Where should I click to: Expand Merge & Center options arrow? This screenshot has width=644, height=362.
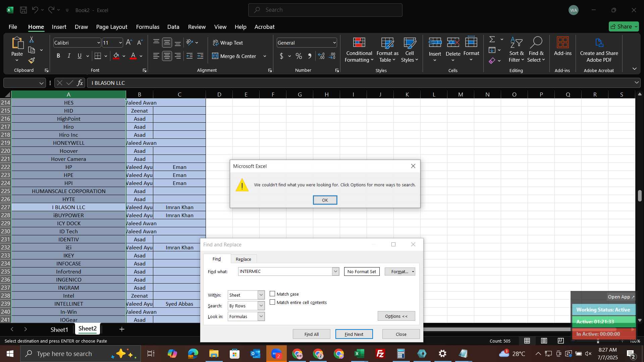pos(265,56)
